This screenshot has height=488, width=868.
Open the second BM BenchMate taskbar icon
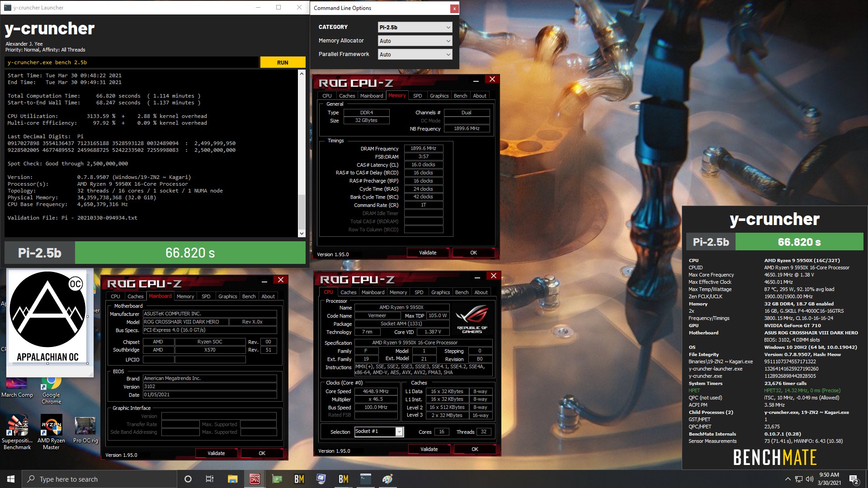[343, 479]
